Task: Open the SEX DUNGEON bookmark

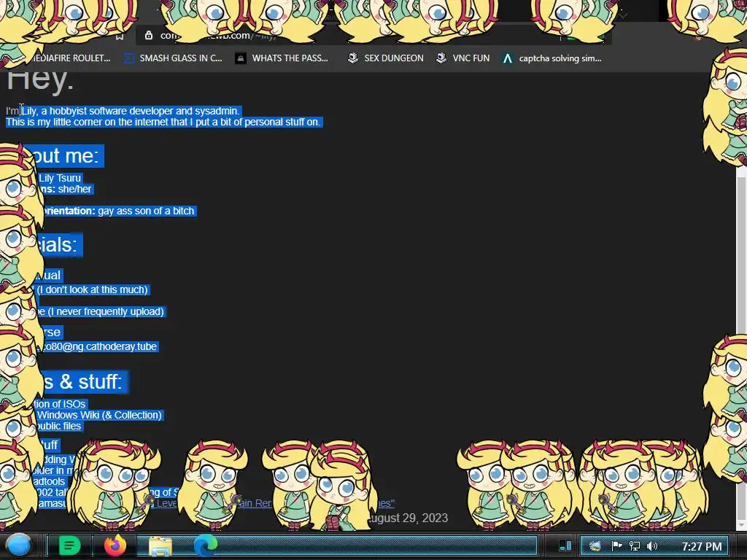Action: (x=385, y=58)
